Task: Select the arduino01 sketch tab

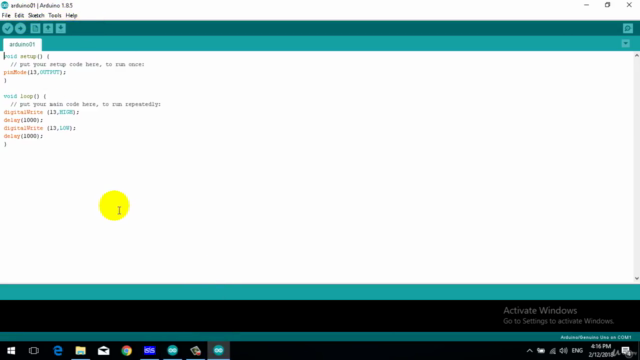Action: coord(22,44)
